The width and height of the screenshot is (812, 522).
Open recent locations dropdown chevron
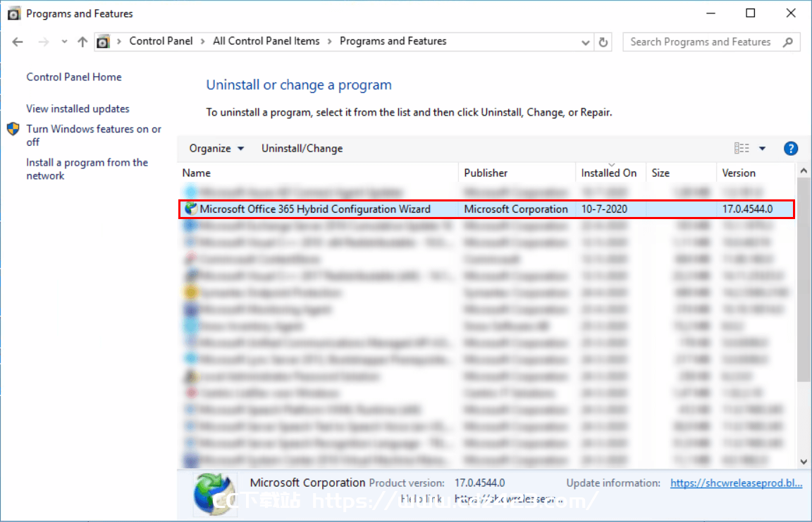pyautogui.click(x=64, y=42)
